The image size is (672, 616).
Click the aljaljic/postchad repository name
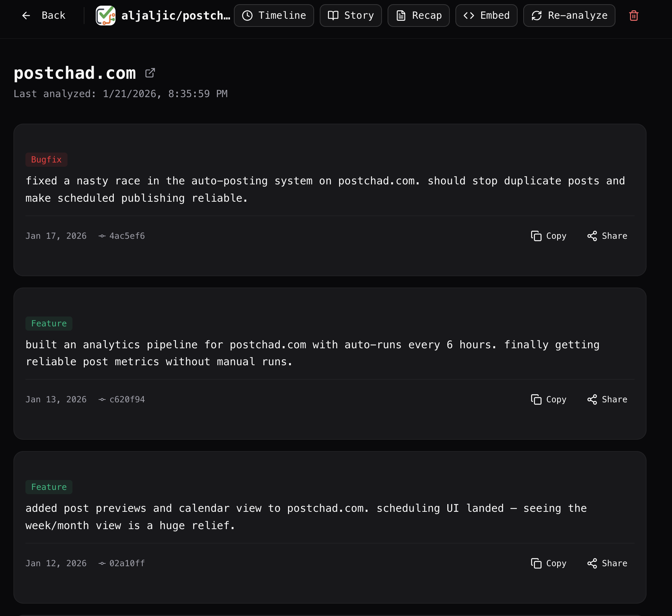point(176,16)
